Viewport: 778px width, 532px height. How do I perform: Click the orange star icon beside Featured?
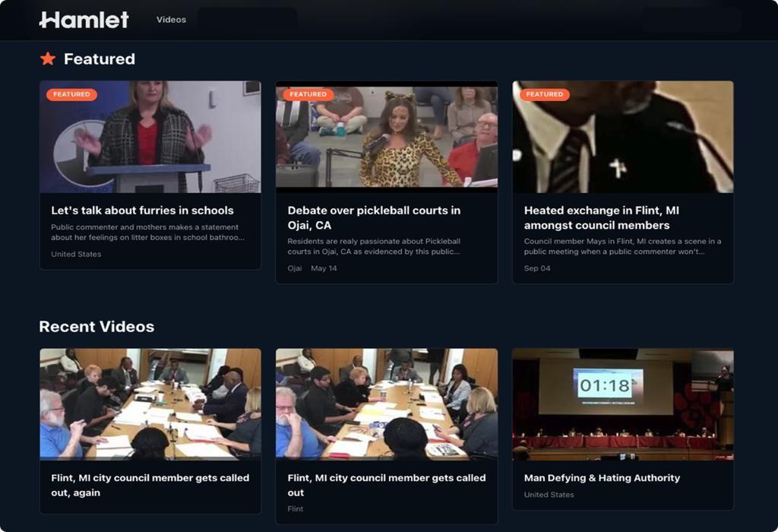point(47,58)
